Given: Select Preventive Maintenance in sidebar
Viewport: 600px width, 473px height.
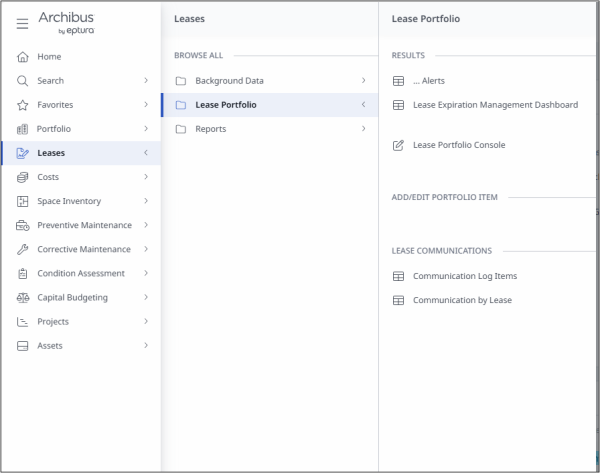Looking at the screenshot, I should 85,225.
